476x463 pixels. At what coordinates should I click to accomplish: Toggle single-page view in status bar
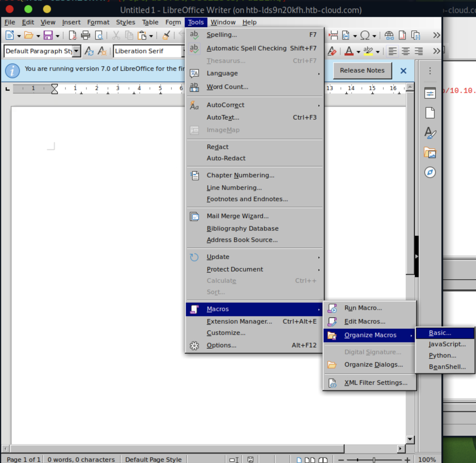[x=299, y=460]
